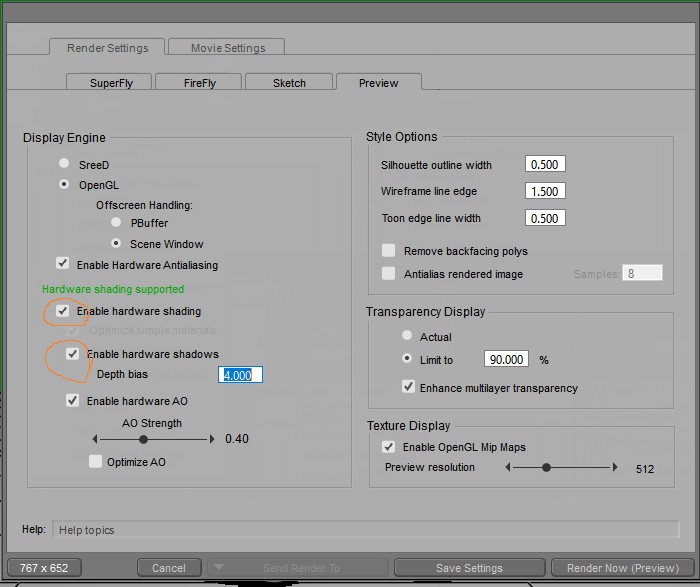Disable Enable Hardware Antialiasing checkbox

[x=63, y=264]
